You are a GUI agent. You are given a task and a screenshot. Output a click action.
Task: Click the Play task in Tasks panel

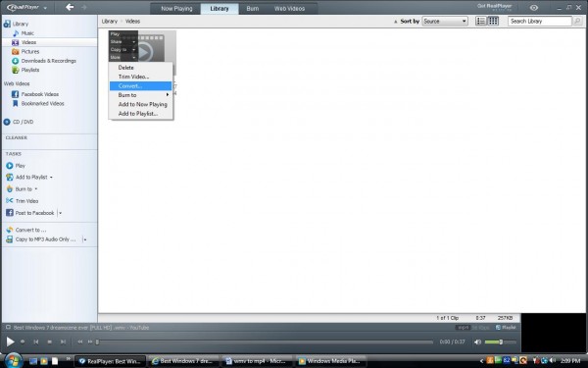click(x=16, y=166)
